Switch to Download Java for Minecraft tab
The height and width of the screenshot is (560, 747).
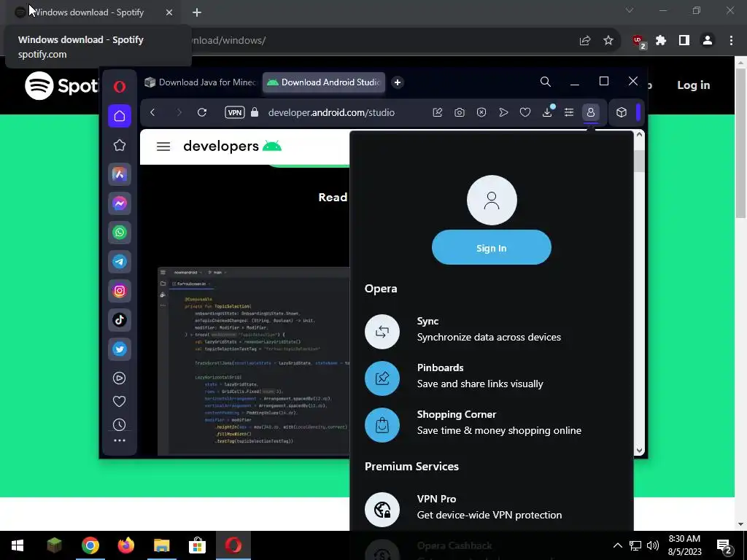[201, 82]
